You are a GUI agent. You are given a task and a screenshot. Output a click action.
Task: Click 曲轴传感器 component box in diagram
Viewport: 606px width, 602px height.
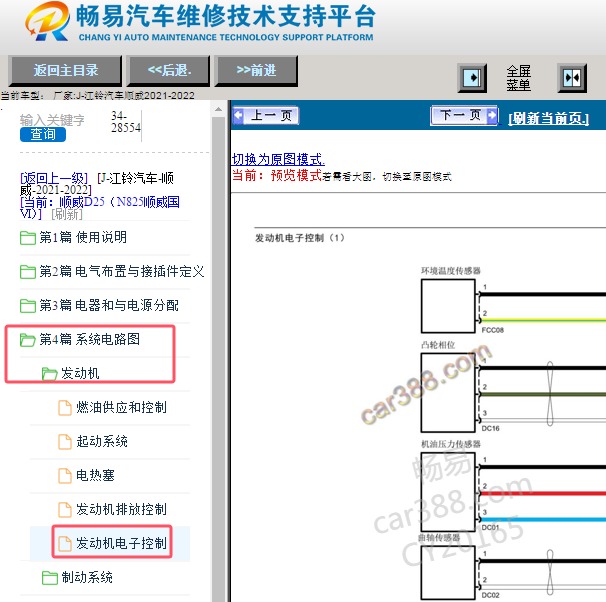[x=448, y=573]
